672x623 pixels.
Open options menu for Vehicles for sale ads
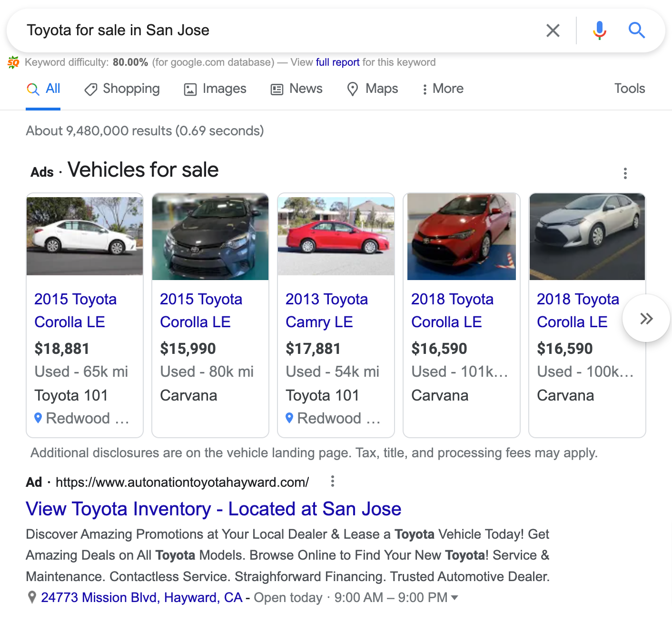click(x=625, y=173)
